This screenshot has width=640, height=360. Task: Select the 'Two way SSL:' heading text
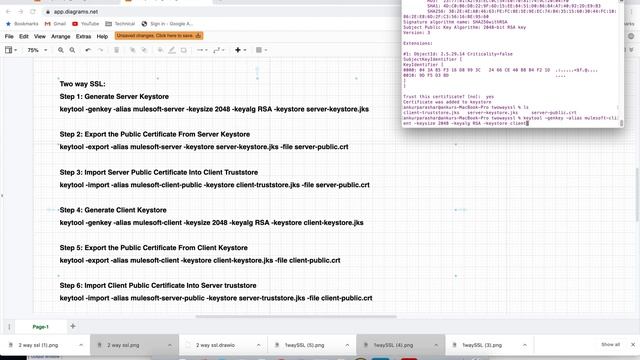point(82,84)
